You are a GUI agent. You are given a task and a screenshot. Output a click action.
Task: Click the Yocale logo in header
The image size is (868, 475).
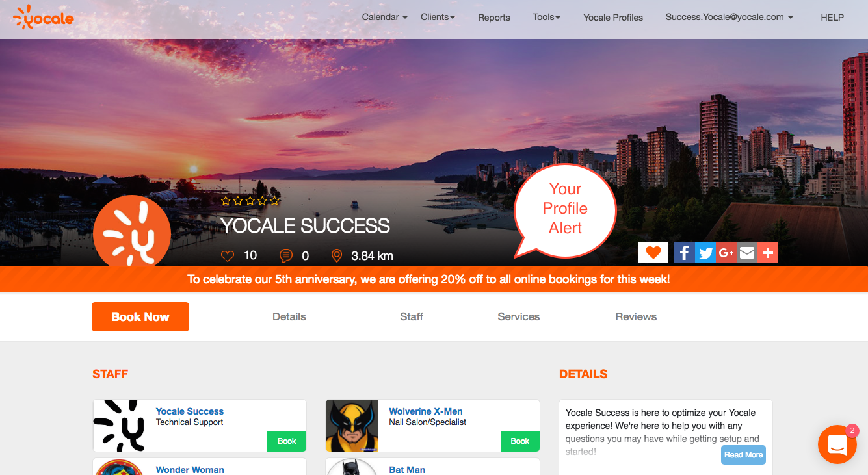click(x=44, y=18)
